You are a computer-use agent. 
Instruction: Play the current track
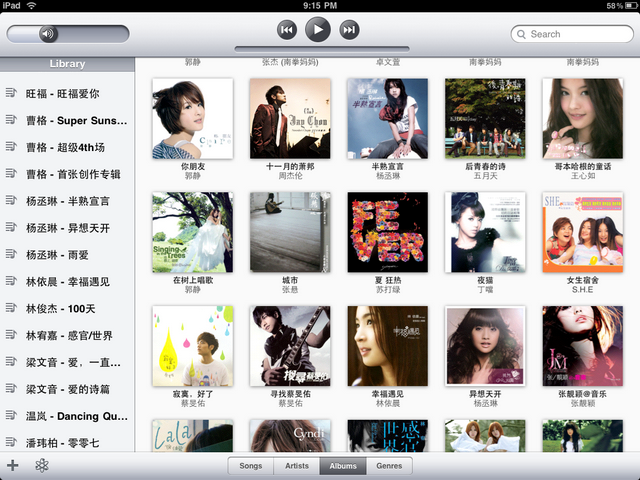[318, 29]
